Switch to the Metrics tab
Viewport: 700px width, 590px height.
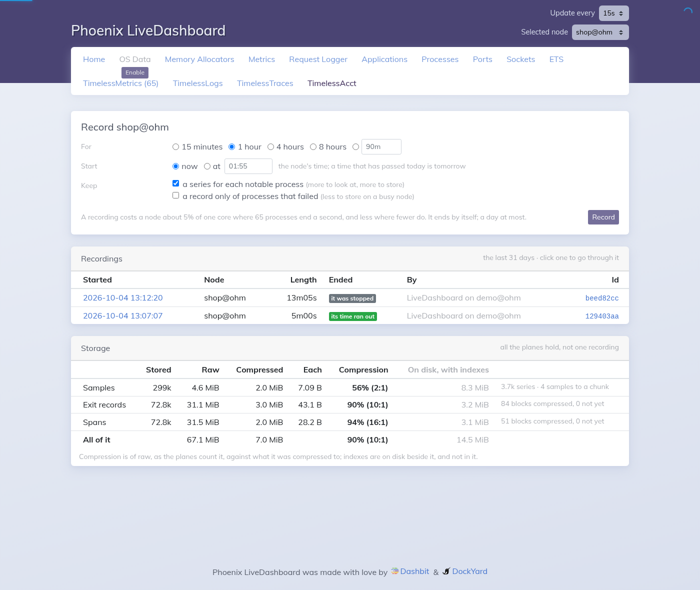tap(261, 59)
